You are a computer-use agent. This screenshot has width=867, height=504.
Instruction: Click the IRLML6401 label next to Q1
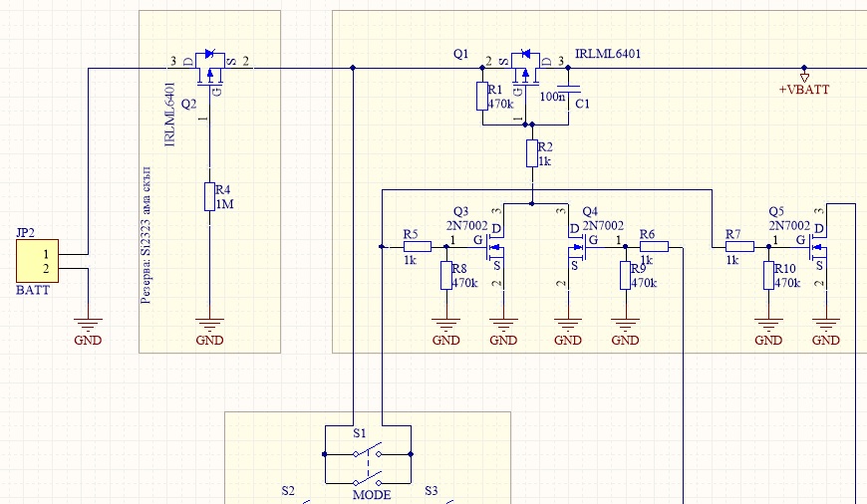[608, 54]
